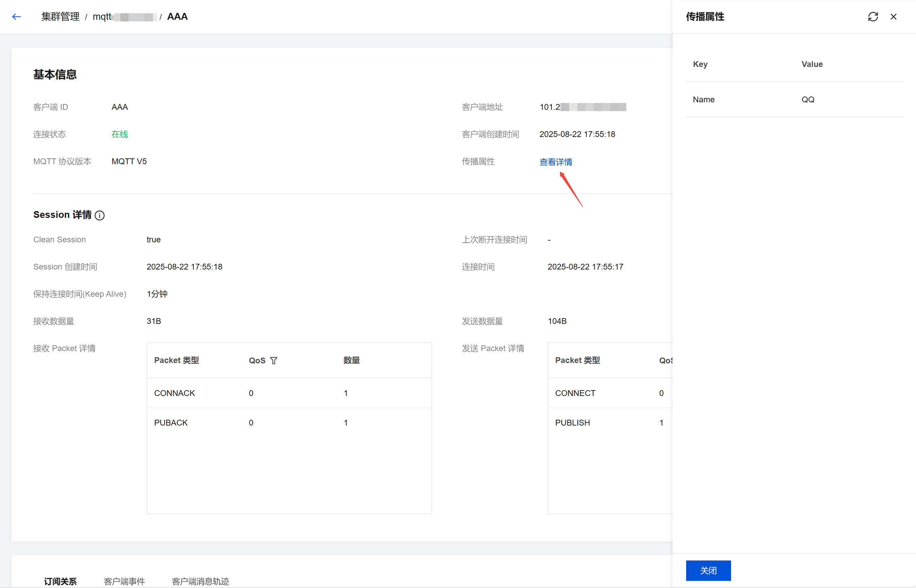916x588 pixels.
Task: Switch to 订阅关系 tab
Action: click(61, 581)
